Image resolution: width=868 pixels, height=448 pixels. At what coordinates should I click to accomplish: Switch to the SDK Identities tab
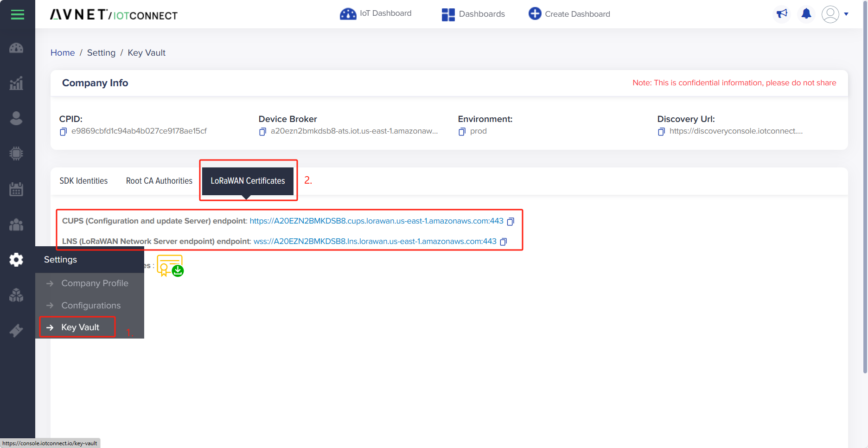pos(83,181)
